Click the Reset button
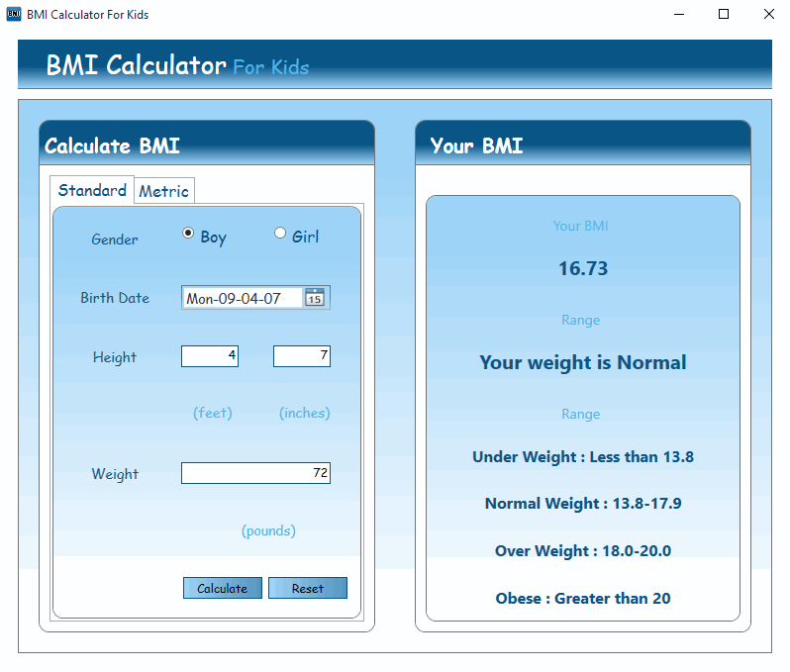790x672 pixels. point(308,588)
